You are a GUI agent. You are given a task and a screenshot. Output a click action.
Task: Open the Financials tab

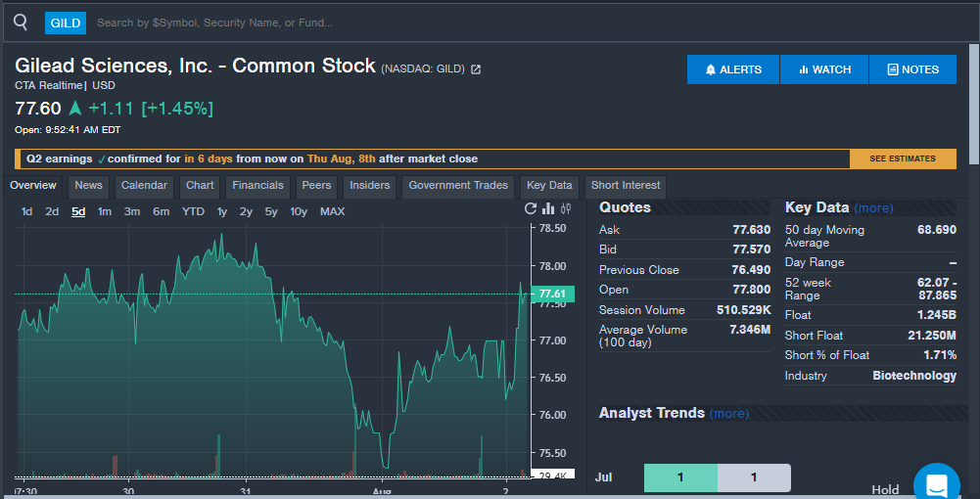[258, 186]
